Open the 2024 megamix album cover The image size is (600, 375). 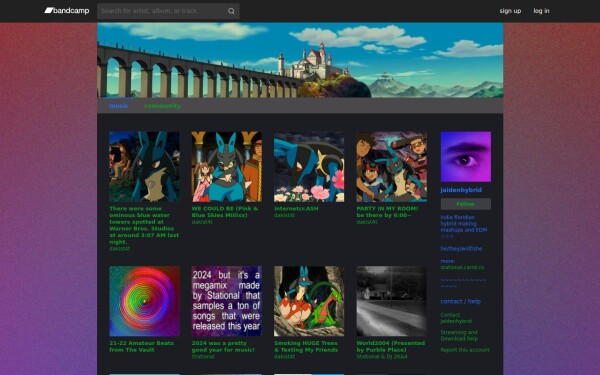(227, 301)
